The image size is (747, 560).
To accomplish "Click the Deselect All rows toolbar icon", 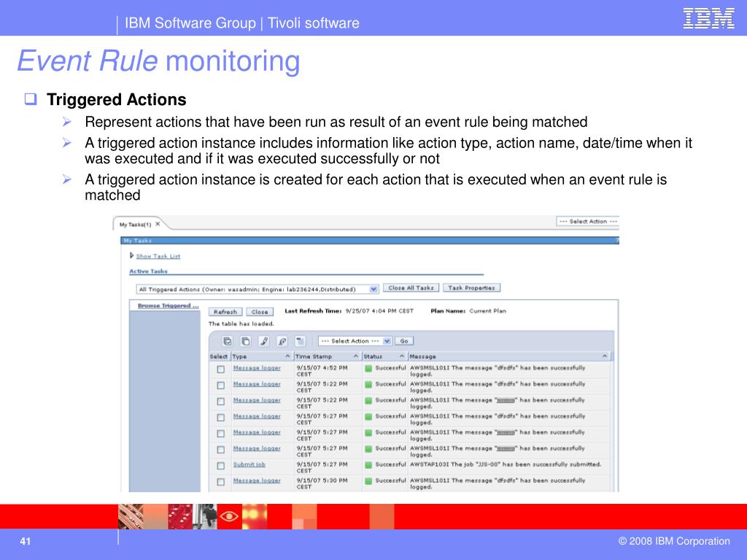I will tap(246, 341).
